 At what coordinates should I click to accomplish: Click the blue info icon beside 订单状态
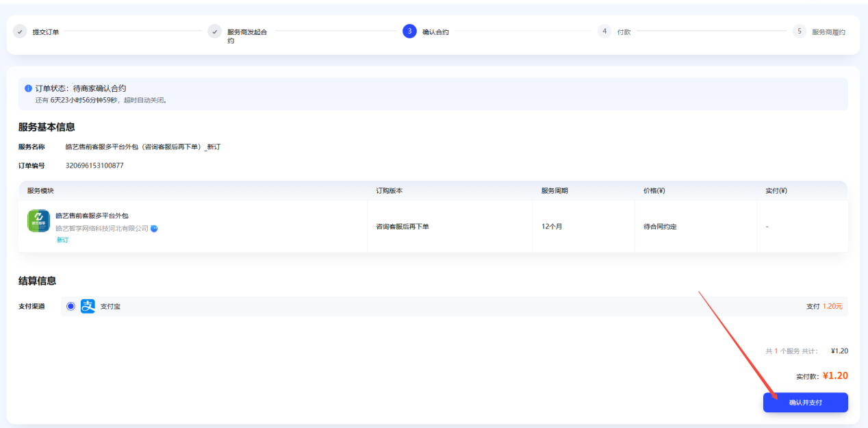[28, 88]
